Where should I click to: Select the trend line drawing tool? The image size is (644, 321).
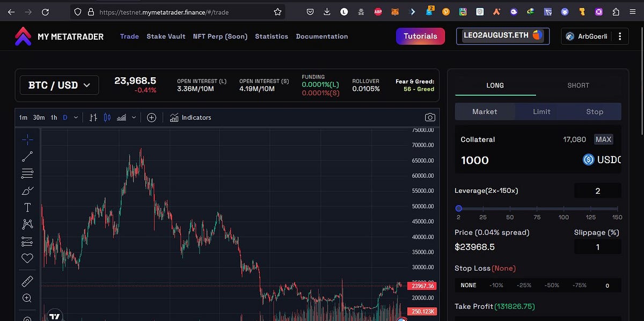27,156
